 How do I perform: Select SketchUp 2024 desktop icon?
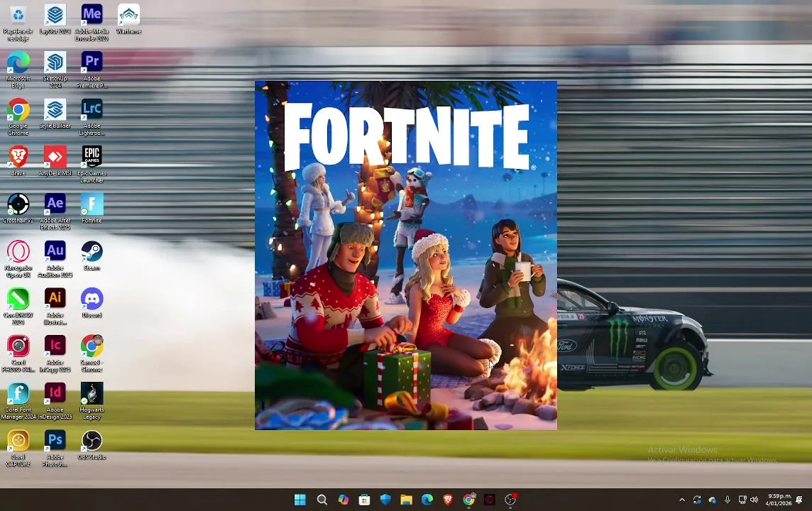[x=55, y=70]
